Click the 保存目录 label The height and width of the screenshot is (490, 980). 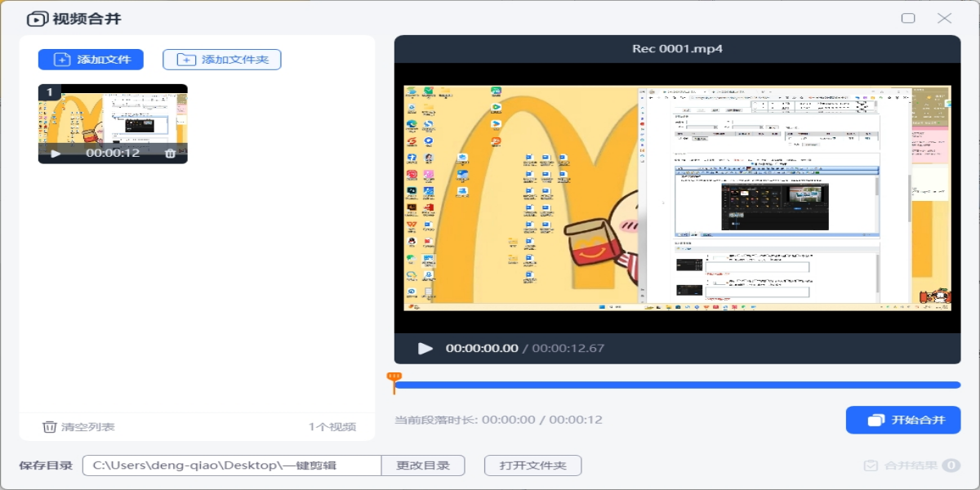pos(46,465)
